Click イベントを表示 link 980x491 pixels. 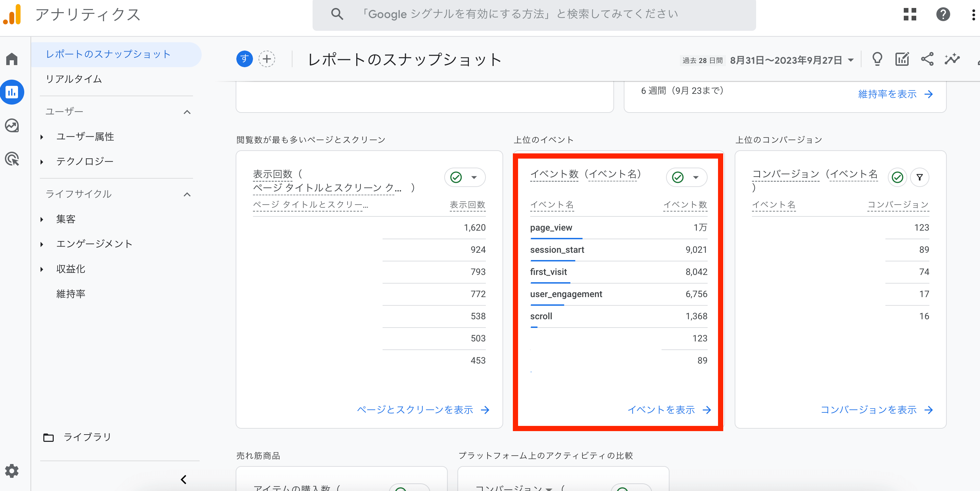669,410
